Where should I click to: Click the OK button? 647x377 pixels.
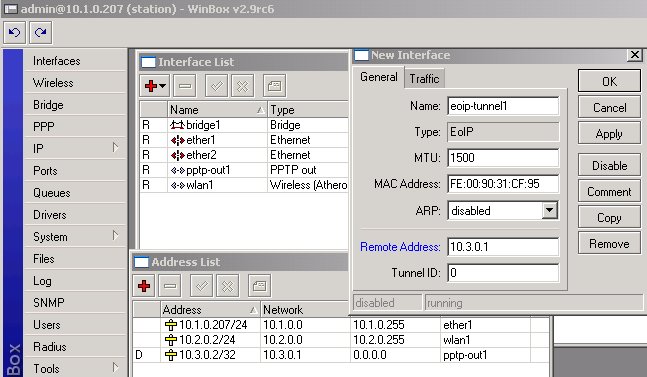click(x=609, y=81)
